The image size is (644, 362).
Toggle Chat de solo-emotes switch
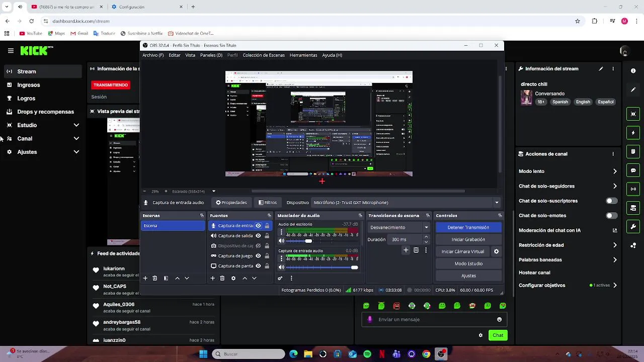tap(611, 216)
